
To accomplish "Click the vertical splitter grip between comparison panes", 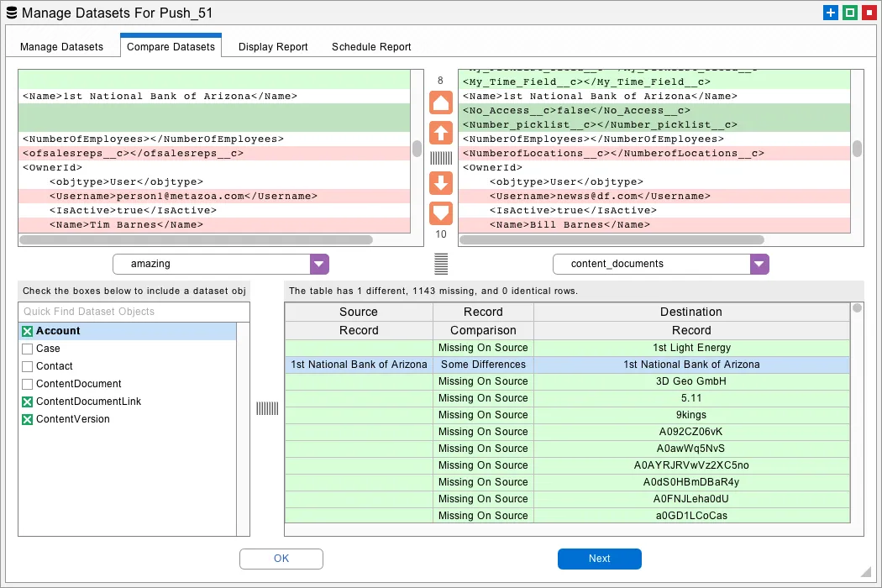I will pyautogui.click(x=441, y=158).
